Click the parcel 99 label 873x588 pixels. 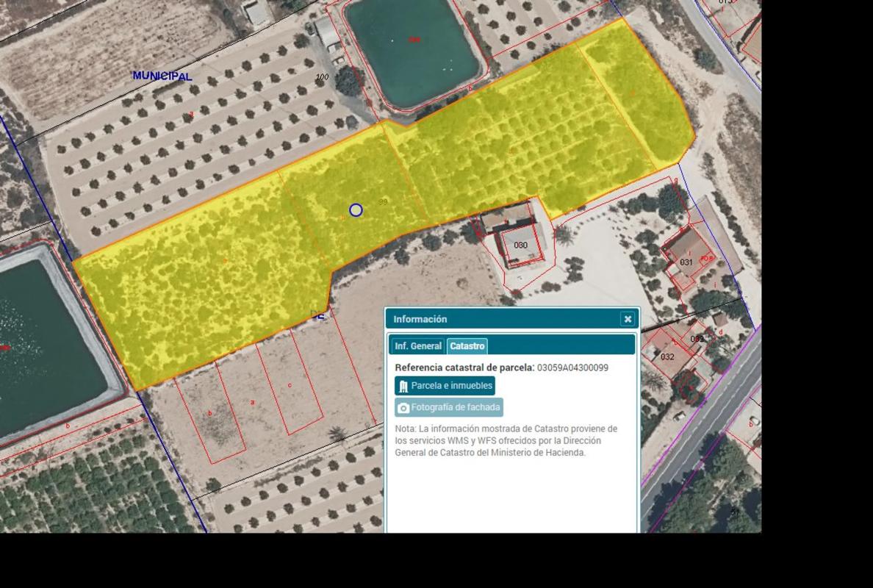(x=383, y=201)
